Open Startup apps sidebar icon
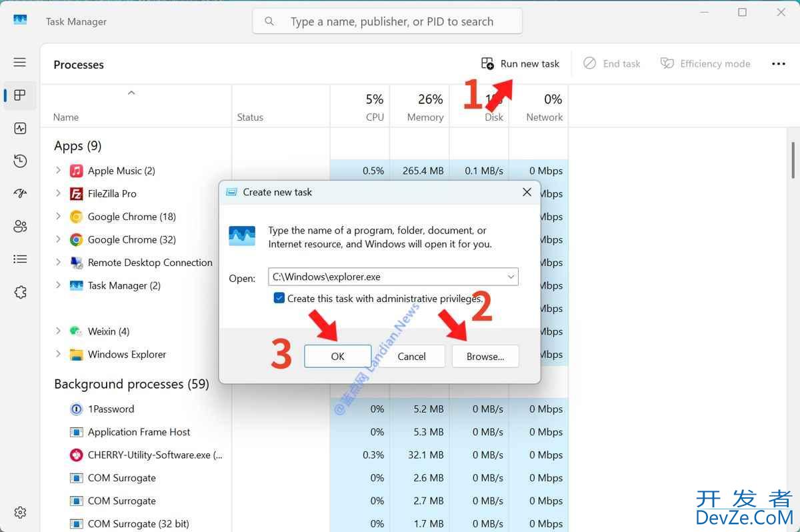Image resolution: width=800 pixels, height=532 pixels. tap(20, 193)
